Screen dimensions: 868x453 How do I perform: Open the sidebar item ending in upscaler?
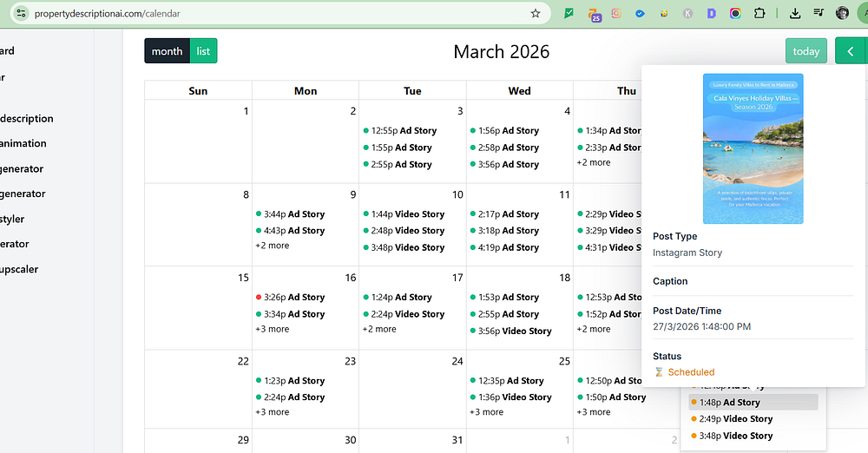click(19, 270)
